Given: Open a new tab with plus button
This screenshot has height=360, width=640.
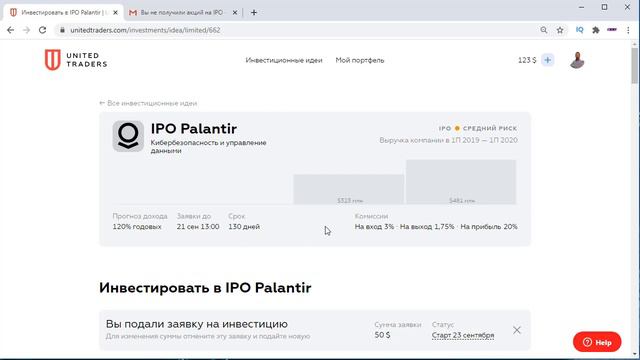Looking at the screenshot, I should (254, 13).
